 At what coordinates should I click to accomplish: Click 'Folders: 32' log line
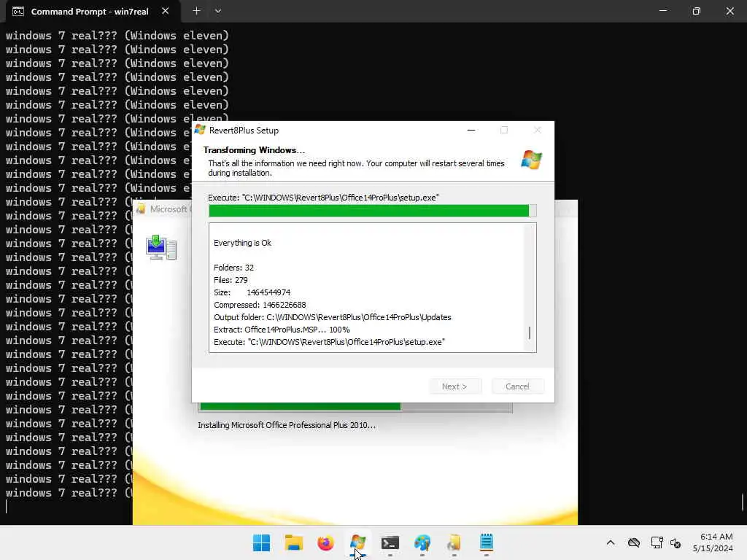coord(234,268)
